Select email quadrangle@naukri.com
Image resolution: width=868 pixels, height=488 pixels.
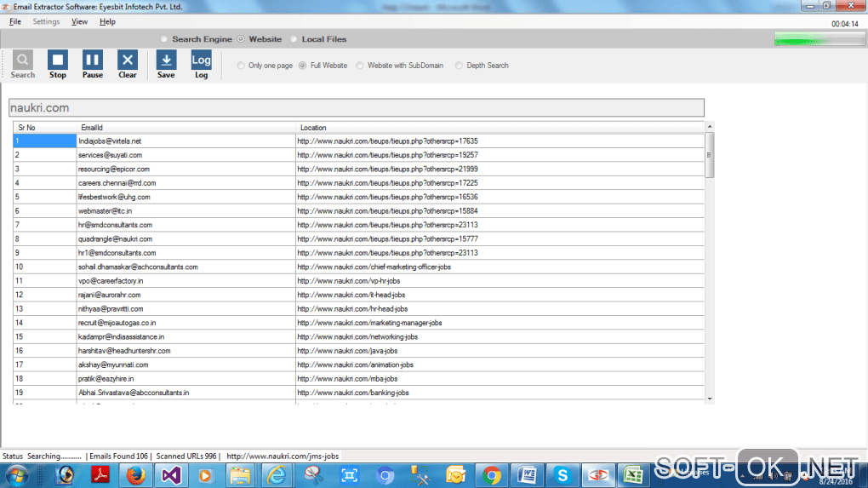[x=115, y=238]
